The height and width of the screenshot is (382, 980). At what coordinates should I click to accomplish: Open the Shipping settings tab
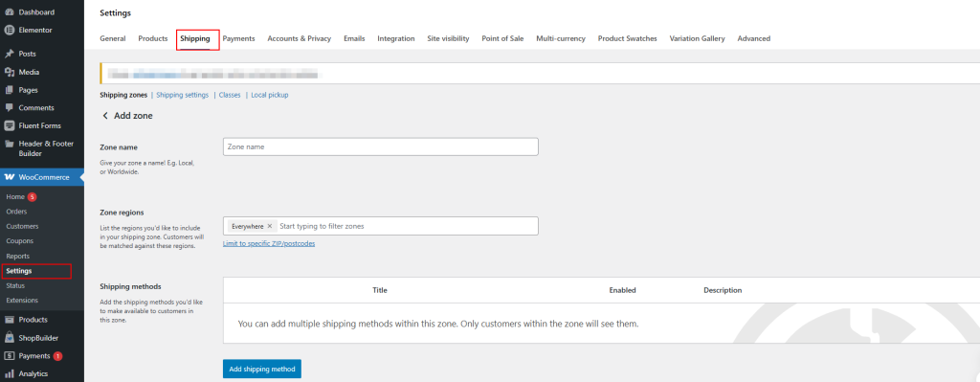195,38
